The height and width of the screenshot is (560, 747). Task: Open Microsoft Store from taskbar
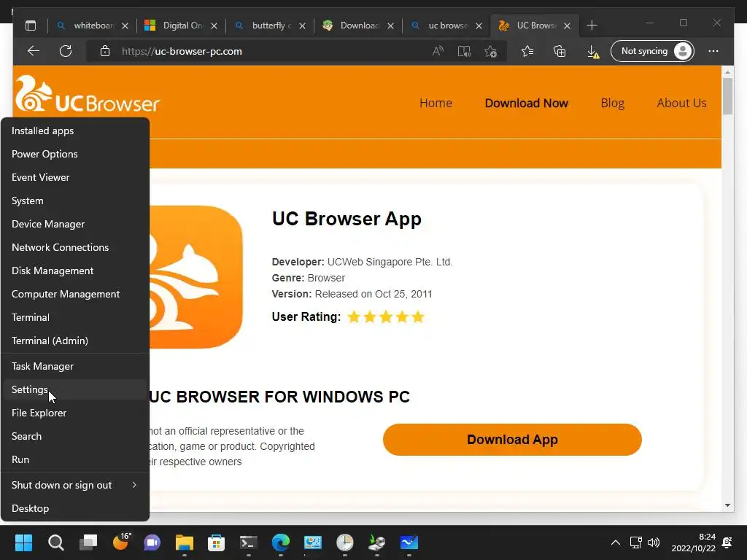click(x=216, y=542)
